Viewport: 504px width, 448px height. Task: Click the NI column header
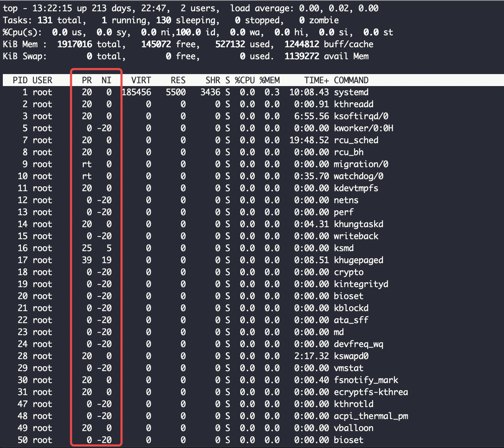click(106, 80)
